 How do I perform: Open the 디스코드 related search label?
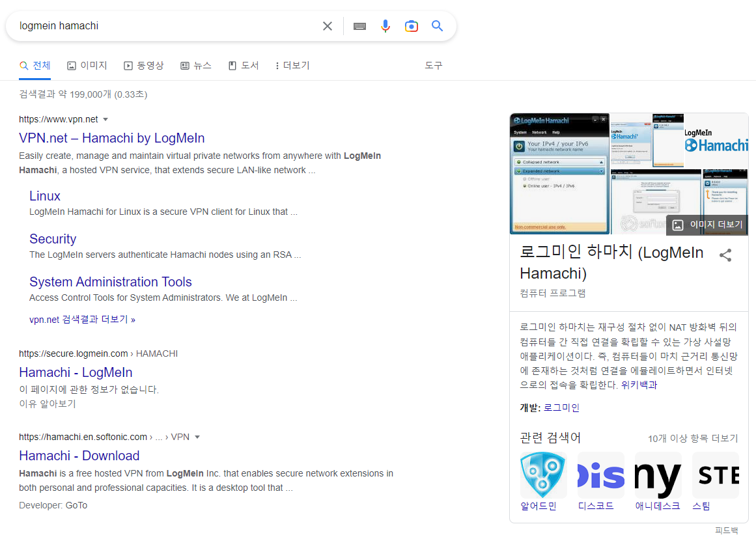click(x=596, y=506)
